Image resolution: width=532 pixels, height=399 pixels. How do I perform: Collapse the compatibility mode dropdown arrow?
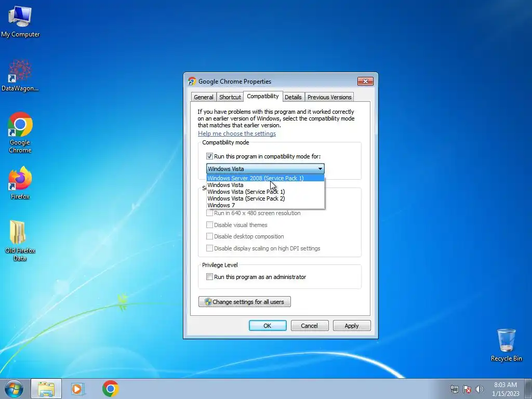click(x=320, y=169)
